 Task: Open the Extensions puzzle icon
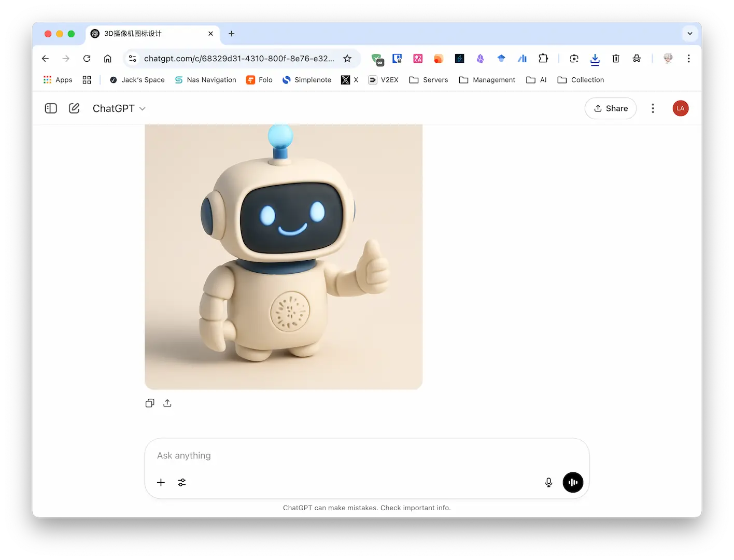pyautogui.click(x=543, y=59)
